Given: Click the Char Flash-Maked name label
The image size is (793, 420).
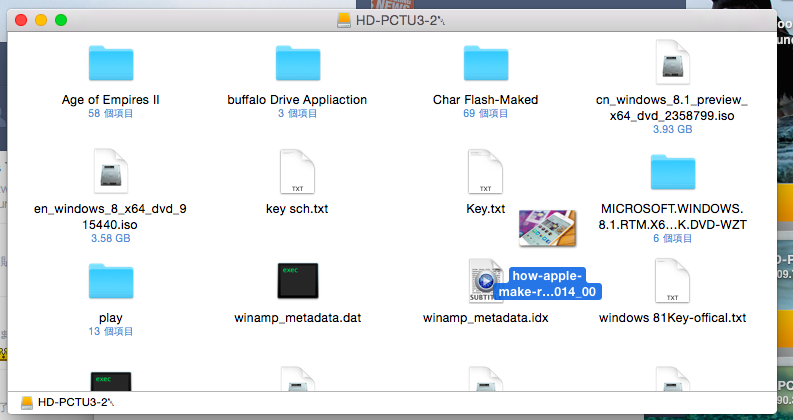Looking at the screenshot, I should (486, 100).
